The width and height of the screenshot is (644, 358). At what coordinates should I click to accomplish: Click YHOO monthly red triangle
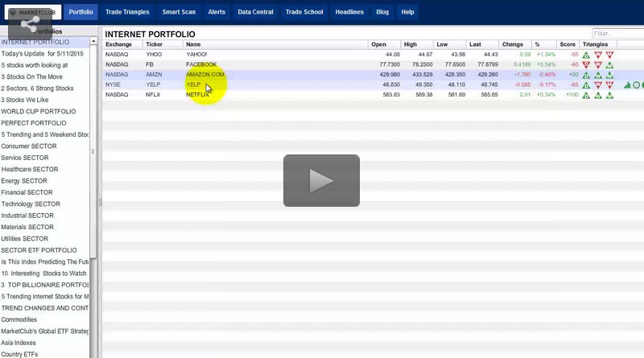[609, 55]
